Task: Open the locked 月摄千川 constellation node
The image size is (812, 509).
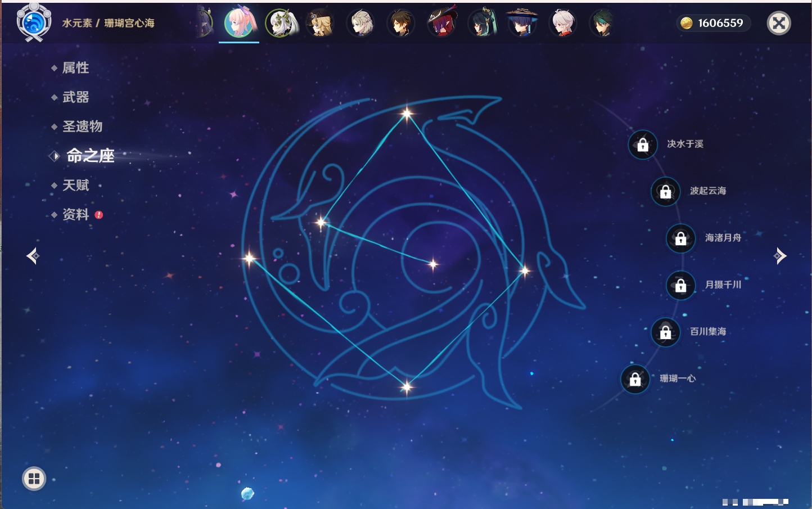Action: [x=681, y=285]
